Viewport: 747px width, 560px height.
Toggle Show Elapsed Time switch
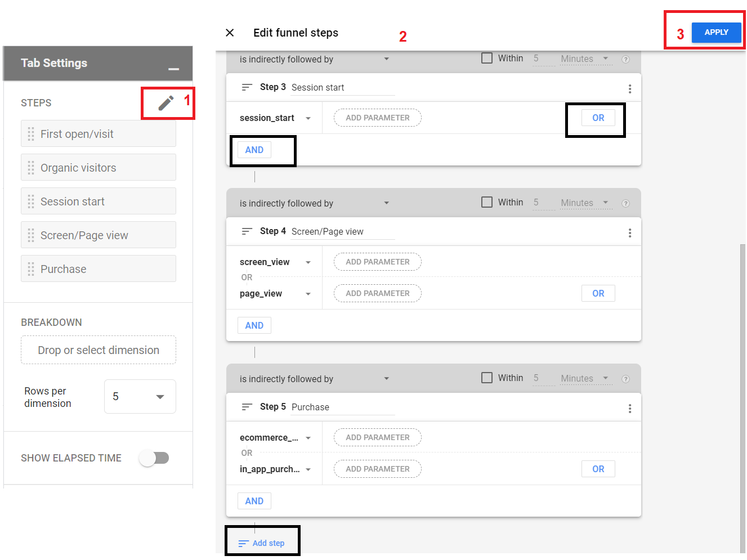point(154,458)
